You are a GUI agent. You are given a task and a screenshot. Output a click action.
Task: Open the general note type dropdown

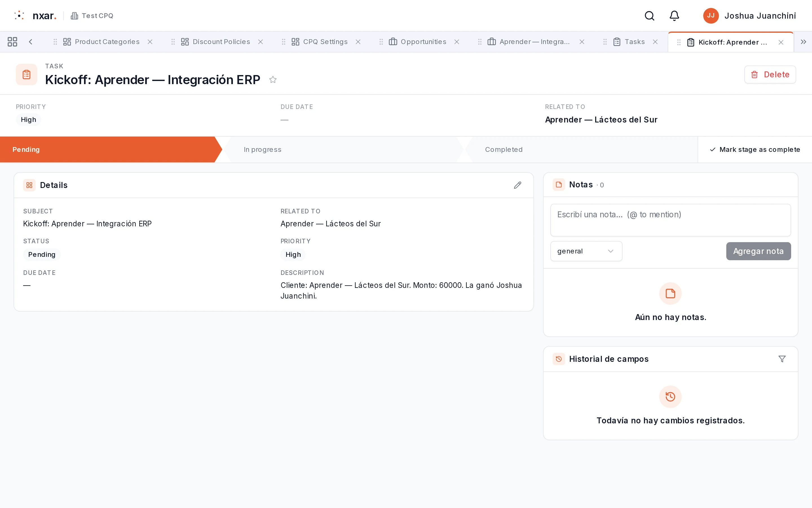(586, 251)
